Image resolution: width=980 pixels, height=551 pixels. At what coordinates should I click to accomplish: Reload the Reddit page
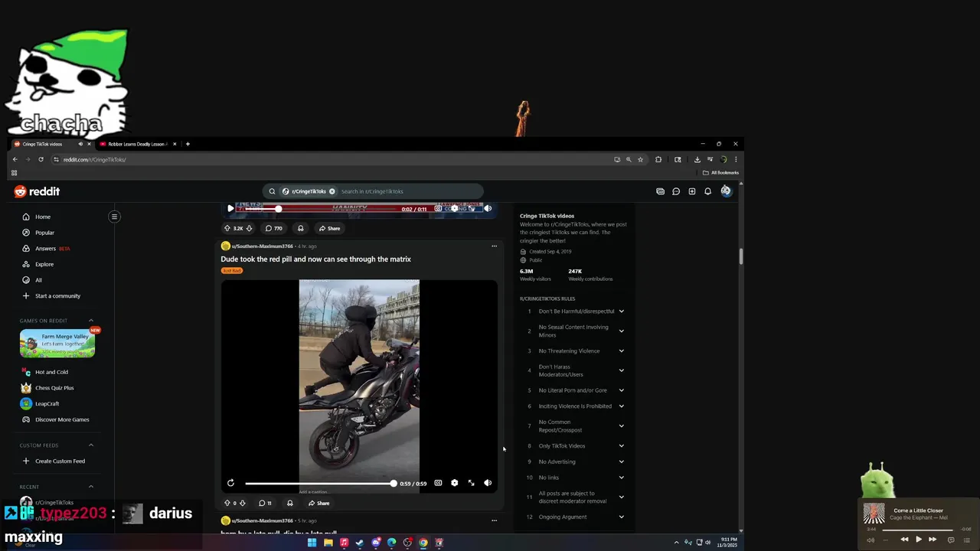41,159
